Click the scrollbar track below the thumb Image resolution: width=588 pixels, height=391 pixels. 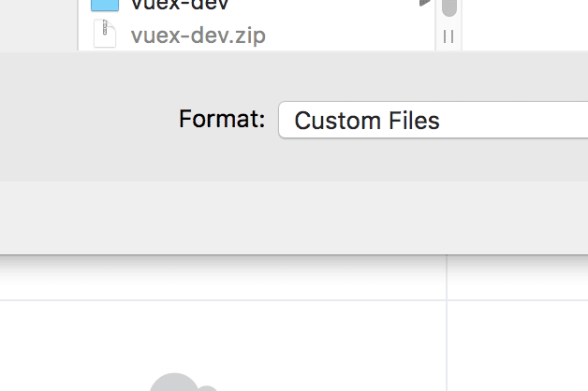[449, 22]
